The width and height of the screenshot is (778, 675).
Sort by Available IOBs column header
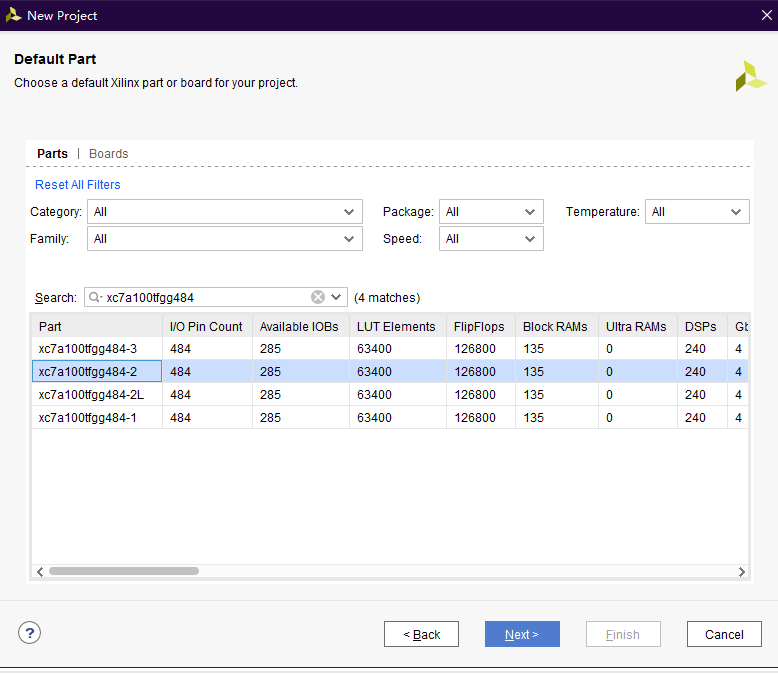(x=301, y=327)
